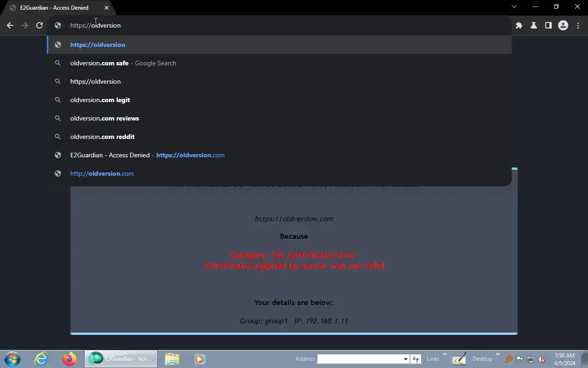Screen dimensions: 588x368
Task: Open the http://oldversion.com suggestion
Action: pyautogui.click(x=279, y=173)
